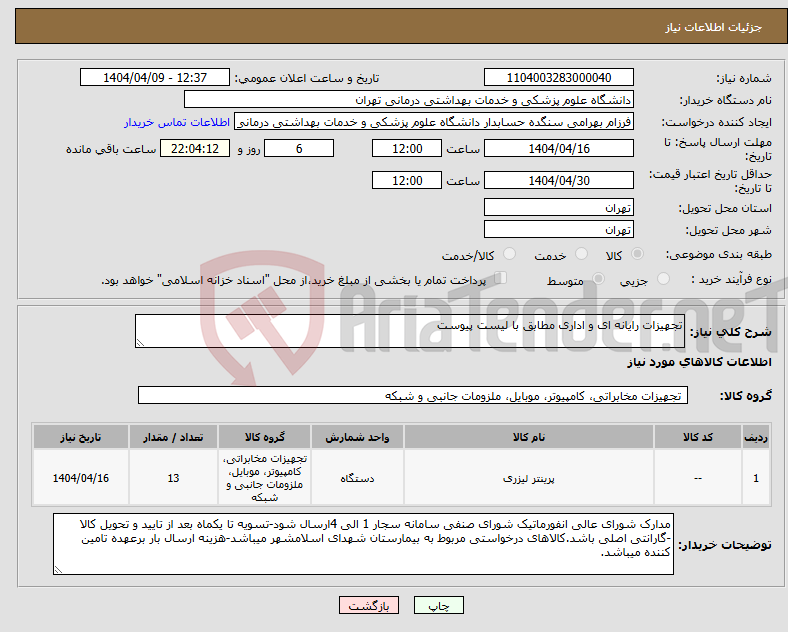The height and width of the screenshot is (632, 788).
Task: Click the quantity cell showing 13
Action: [x=173, y=478]
